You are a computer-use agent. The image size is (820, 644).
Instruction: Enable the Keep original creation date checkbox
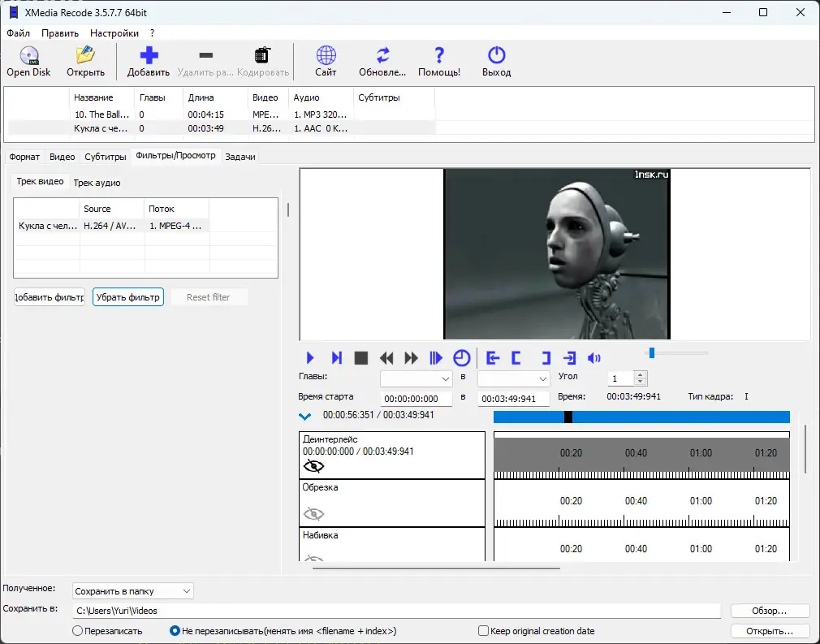coord(484,631)
